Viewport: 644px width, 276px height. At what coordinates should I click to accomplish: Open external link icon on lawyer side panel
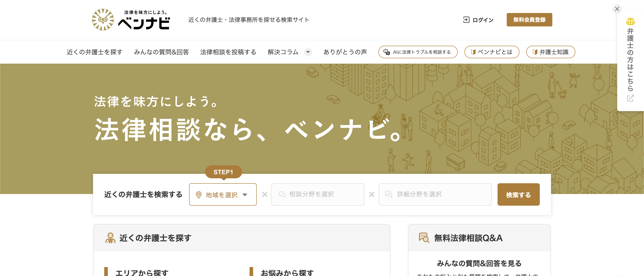pos(630,98)
